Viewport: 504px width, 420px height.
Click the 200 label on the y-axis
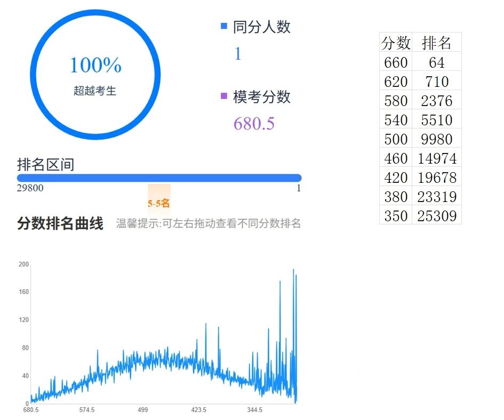pos(23,264)
